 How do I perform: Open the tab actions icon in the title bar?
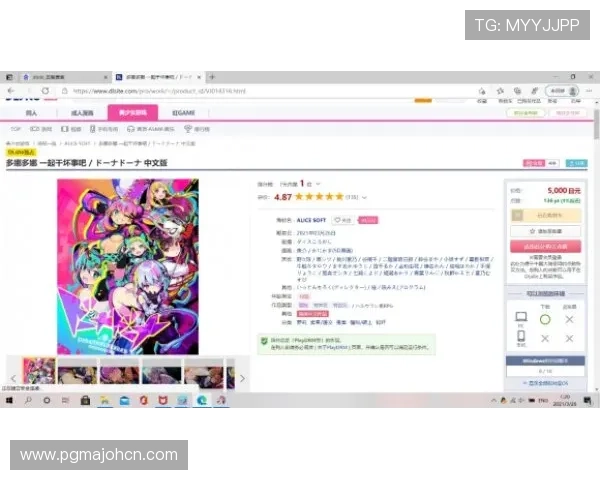point(10,77)
